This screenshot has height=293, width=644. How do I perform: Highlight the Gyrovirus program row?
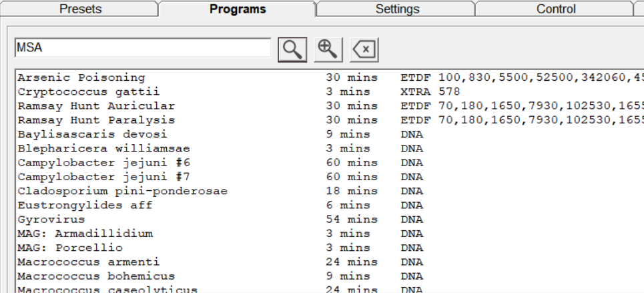[51, 220]
